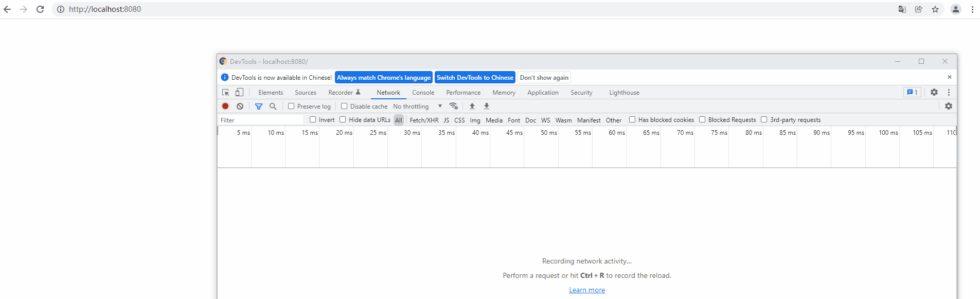Open the Security tab
This screenshot has width=980, height=299.
581,93
